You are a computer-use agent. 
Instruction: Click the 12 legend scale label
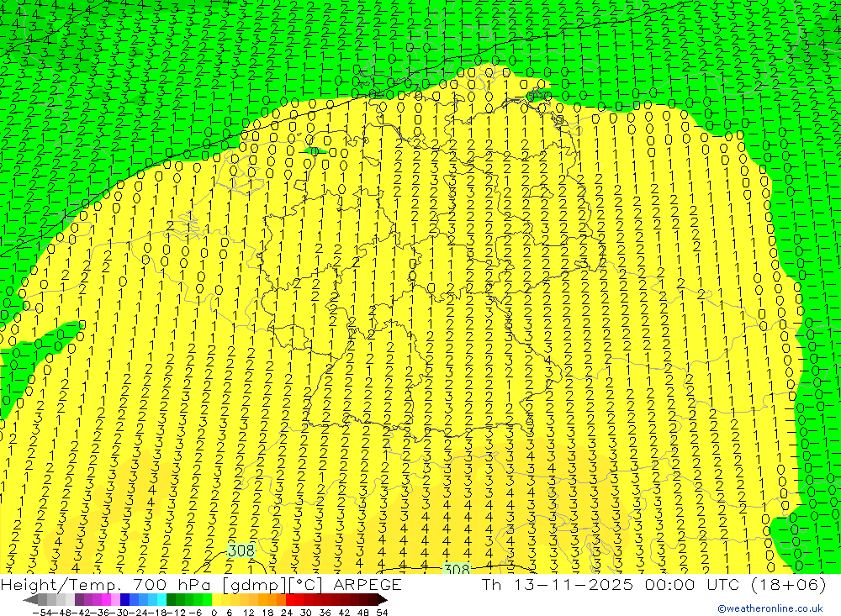248,613
